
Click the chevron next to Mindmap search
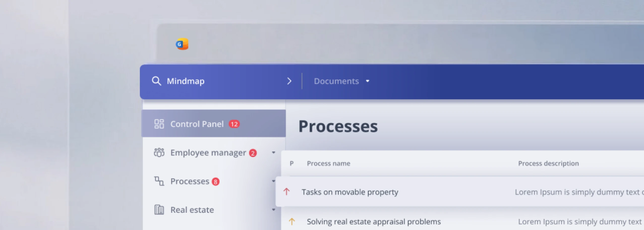click(x=289, y=81)
